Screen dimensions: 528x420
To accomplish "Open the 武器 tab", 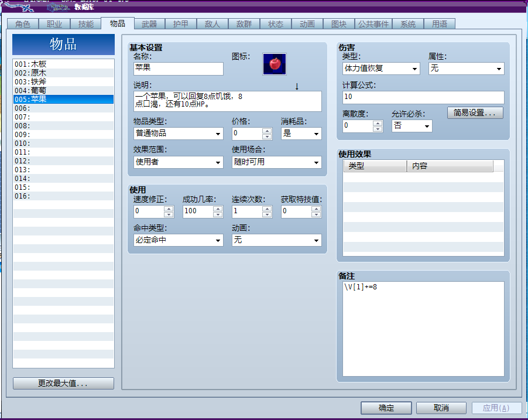I will tap(149, 24).
